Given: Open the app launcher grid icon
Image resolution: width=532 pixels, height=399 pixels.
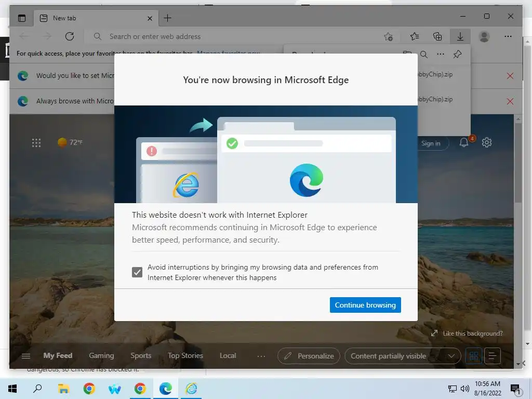Looking at the screenshot, I should (x=36, y=142).
